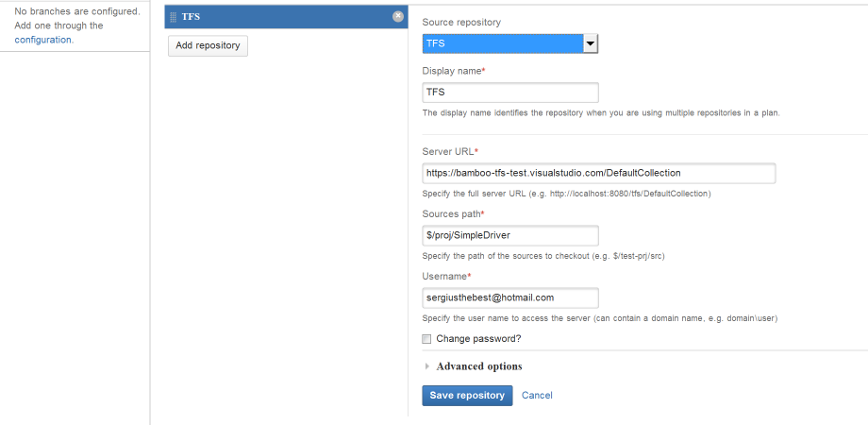Focus the Server URL input field
Image resolution: width=868 pixels, height=425 pixels.
(x=598, y=173)
